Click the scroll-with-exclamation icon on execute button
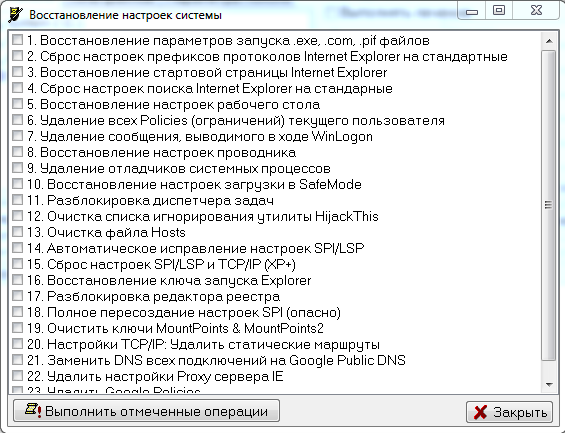565x433 pixels. pos(33,410)
